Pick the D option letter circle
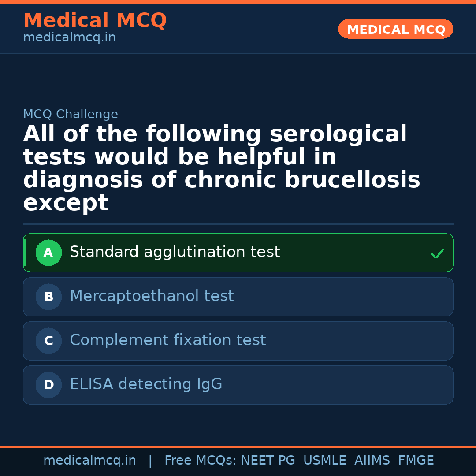Viewport: 476px width, 476px height. (48, 385)
